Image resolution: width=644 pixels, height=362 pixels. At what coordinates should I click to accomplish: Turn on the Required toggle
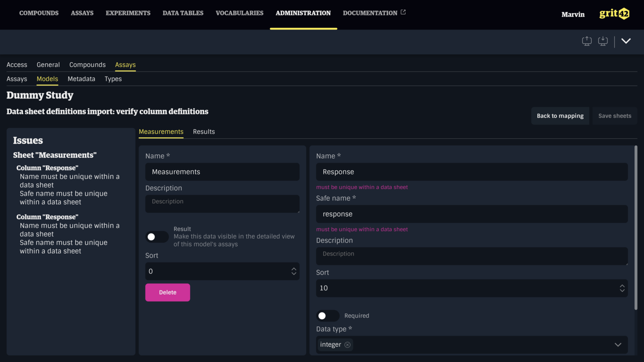[x=327, y=316]
